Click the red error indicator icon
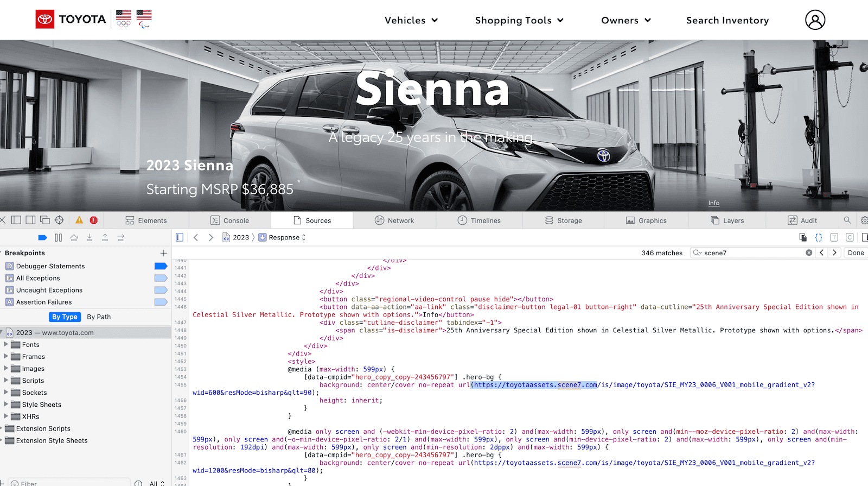 click(x=94, y=220)
